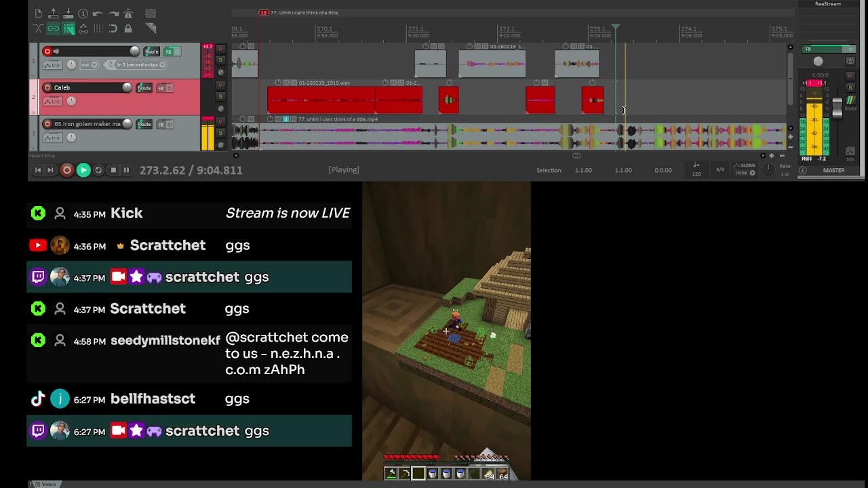Toggle ripple editing icon
Image resolution: width=868 pixels, height=488 pixels.
(x=68, y=28)
